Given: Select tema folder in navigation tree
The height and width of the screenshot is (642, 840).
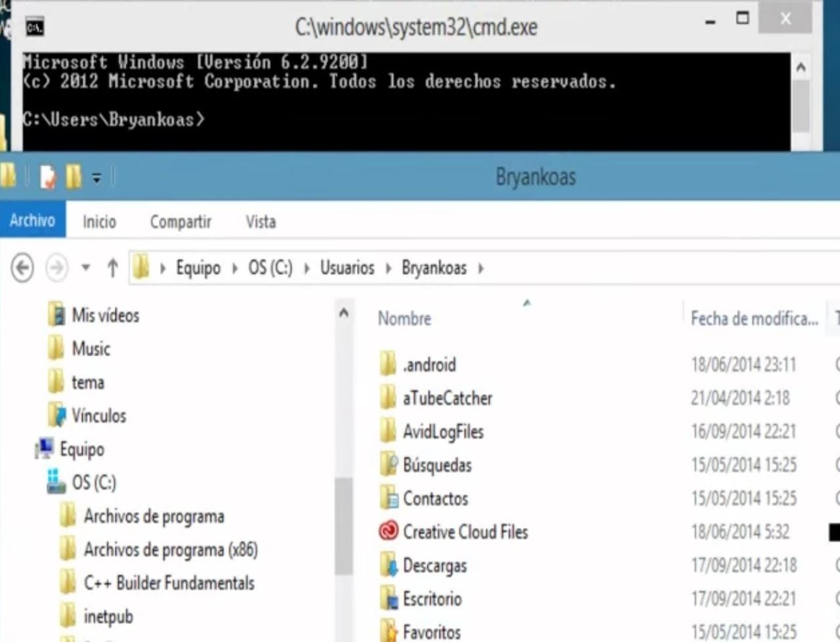Looking at the screenshot, I should pyautogui.click(x=88, y=382).
